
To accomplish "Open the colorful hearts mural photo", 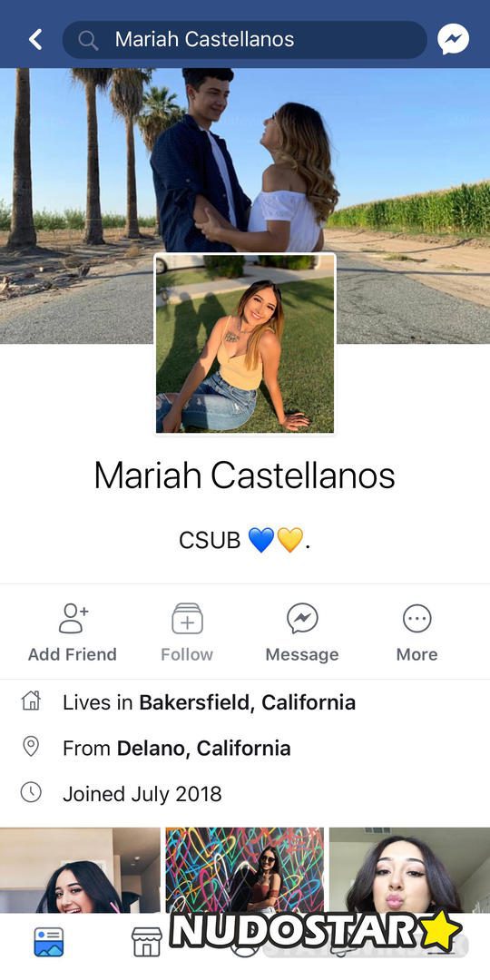I will pos(245,870).
